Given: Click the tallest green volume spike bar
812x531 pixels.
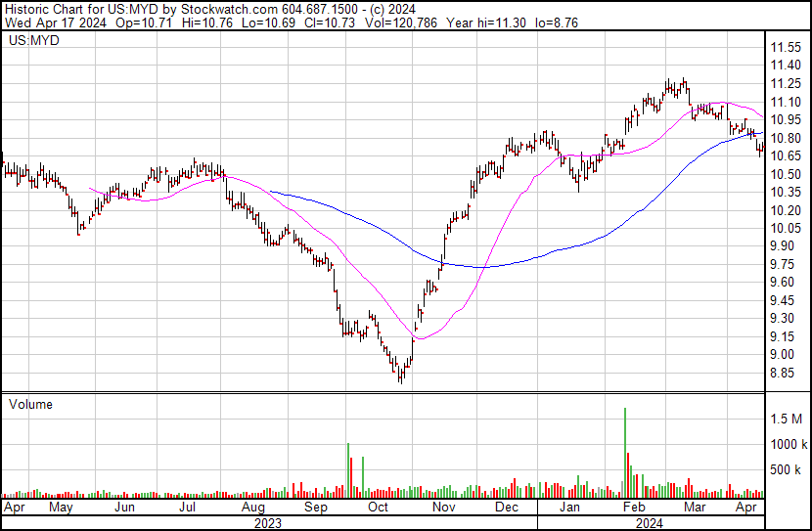Looking at the screenshot, I should (x=624, y=452).
